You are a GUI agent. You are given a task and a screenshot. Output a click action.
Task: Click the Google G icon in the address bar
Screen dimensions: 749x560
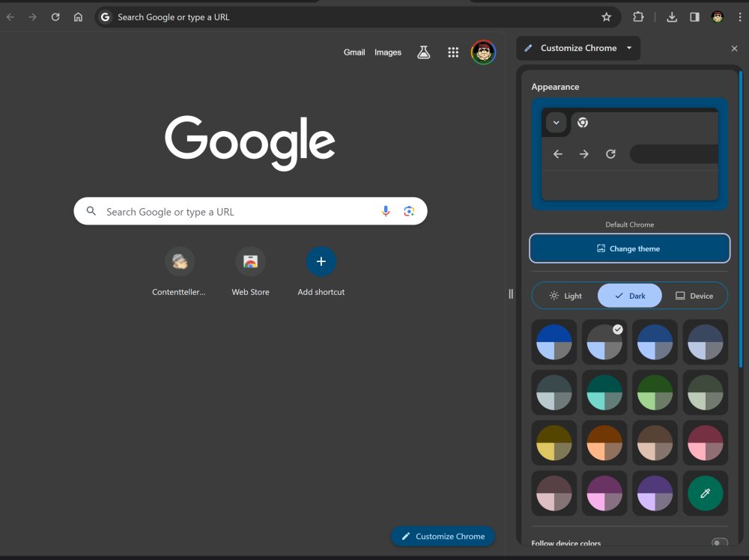tap(105, 17)
